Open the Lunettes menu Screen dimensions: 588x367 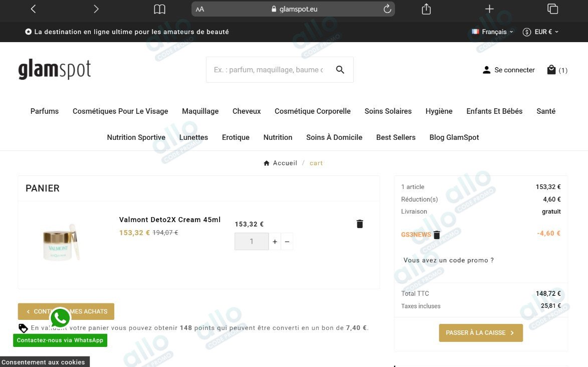193,137
